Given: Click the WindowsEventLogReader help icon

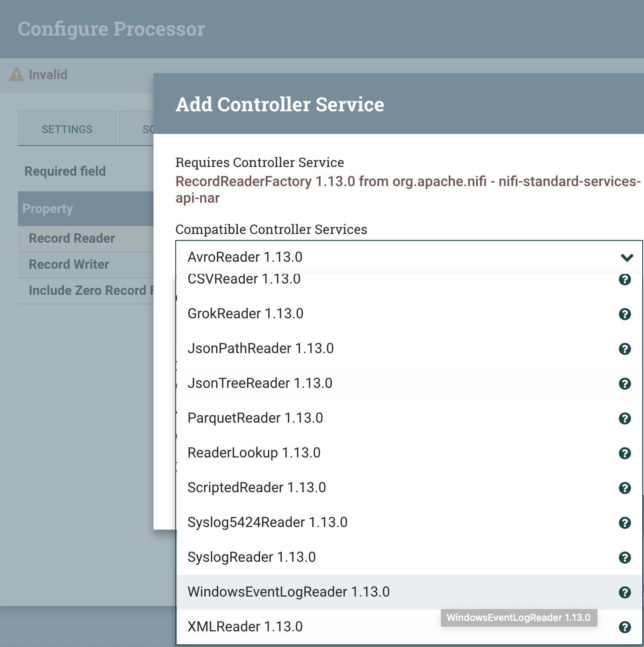Looking at the screenshot, I should click(x=624, y=592).
